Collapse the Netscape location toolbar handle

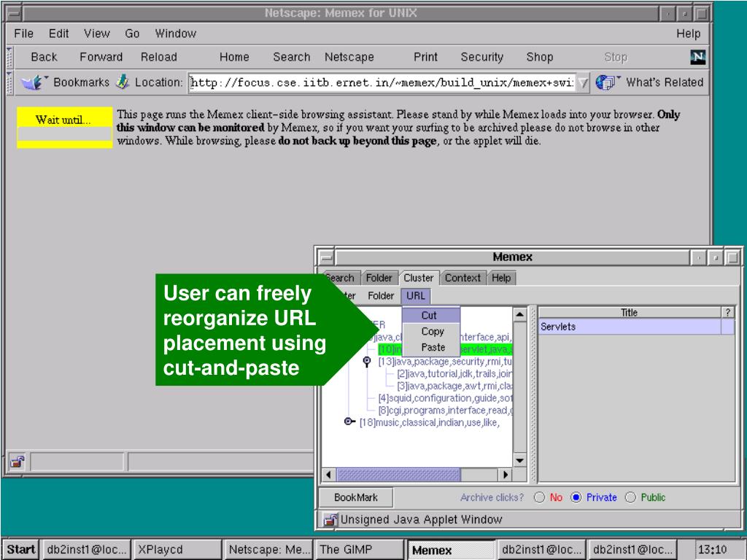click(x=9, y=82)
